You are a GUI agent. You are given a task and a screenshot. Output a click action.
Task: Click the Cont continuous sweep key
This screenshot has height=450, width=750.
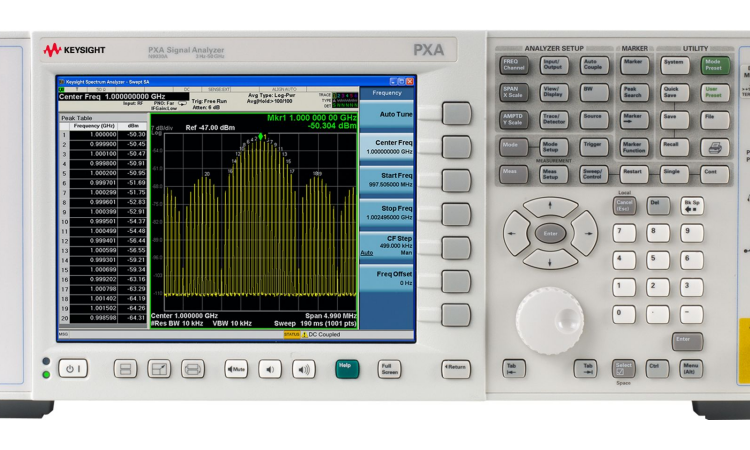(x=715, y=175)
